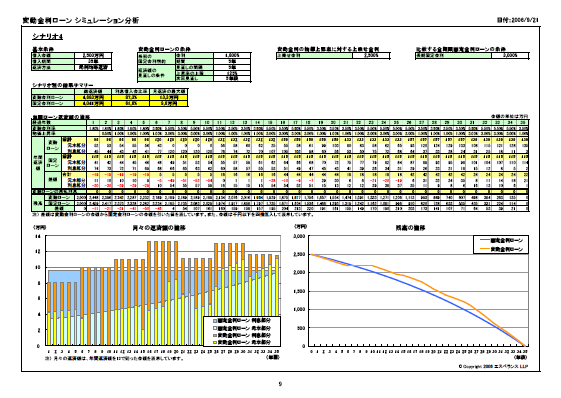Click column header 35 in yearly table

522,122
